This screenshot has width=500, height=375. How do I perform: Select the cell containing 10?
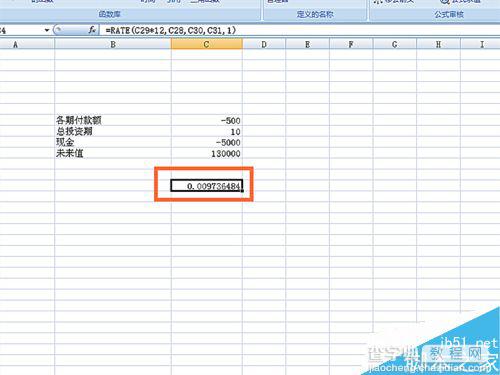(x=207, y=131)
